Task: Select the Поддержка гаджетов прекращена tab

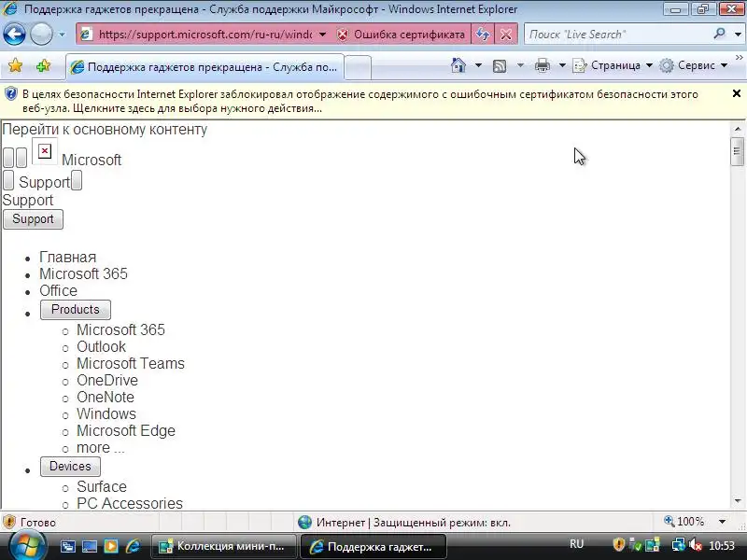Action: pyautogui.click(x=204, y=67)
